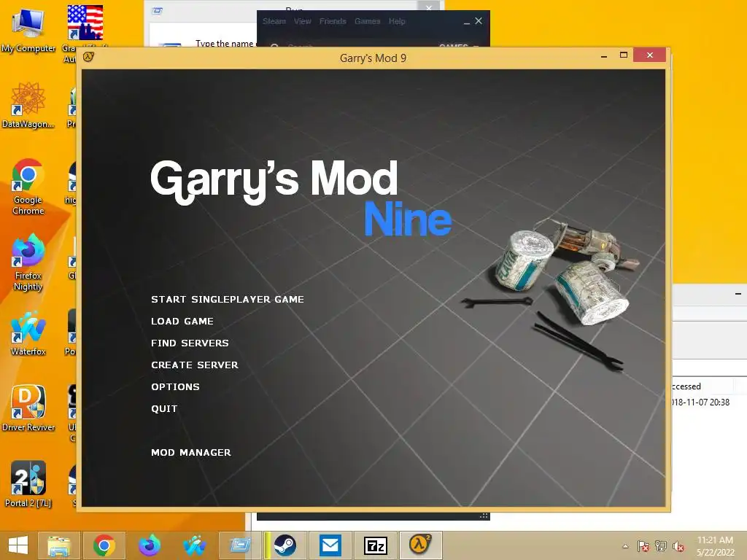Quit Garry's Mod from the menu
The height and width of the screenshot is (560, 747).
tap(164, 409)
